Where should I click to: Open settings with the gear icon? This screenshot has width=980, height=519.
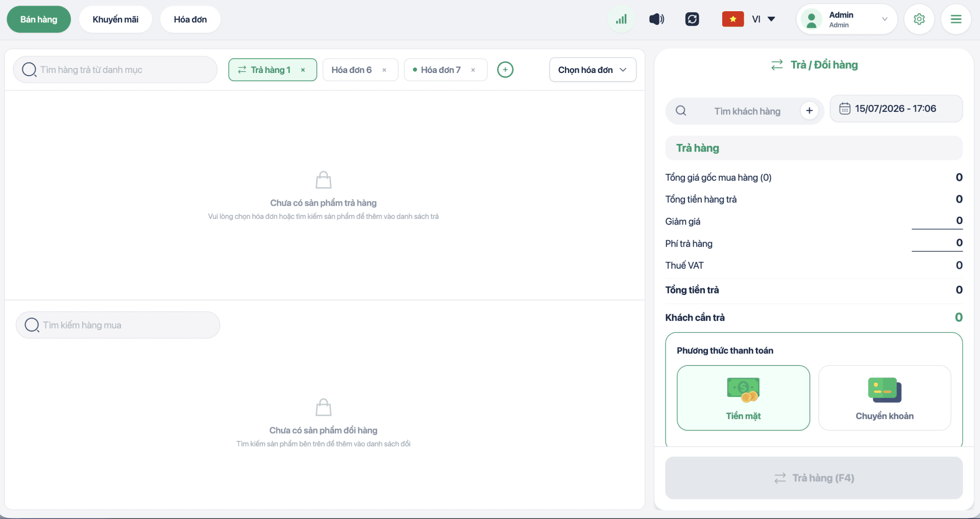click(x=919, y=19)
